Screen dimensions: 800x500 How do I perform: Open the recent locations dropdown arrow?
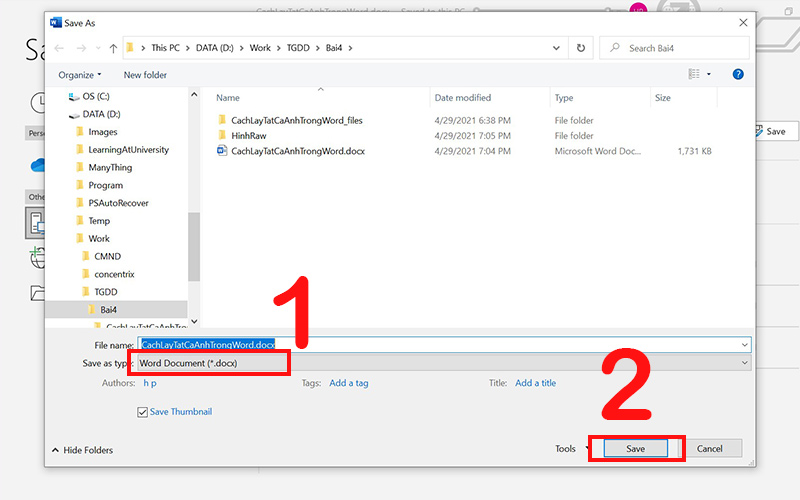click(98, 48)
